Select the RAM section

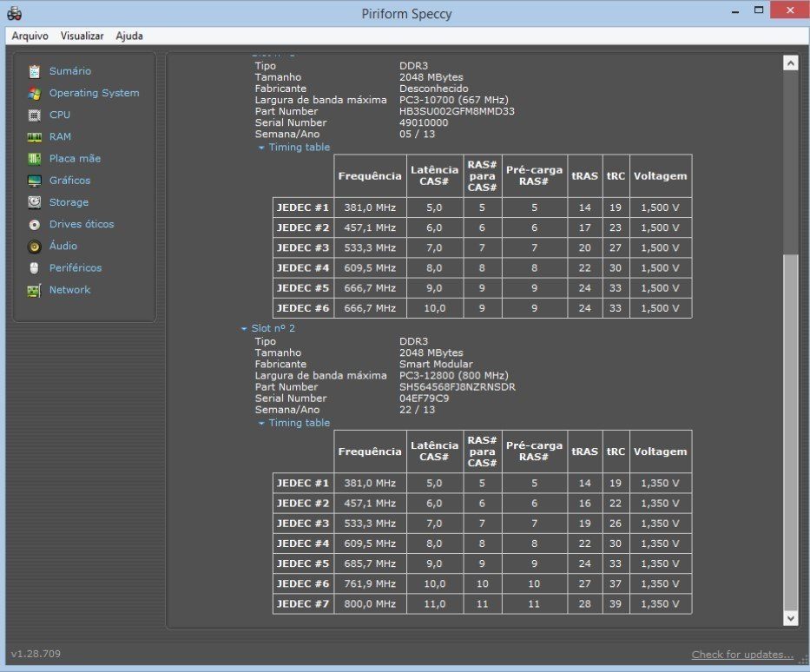(x=60, y=136)
